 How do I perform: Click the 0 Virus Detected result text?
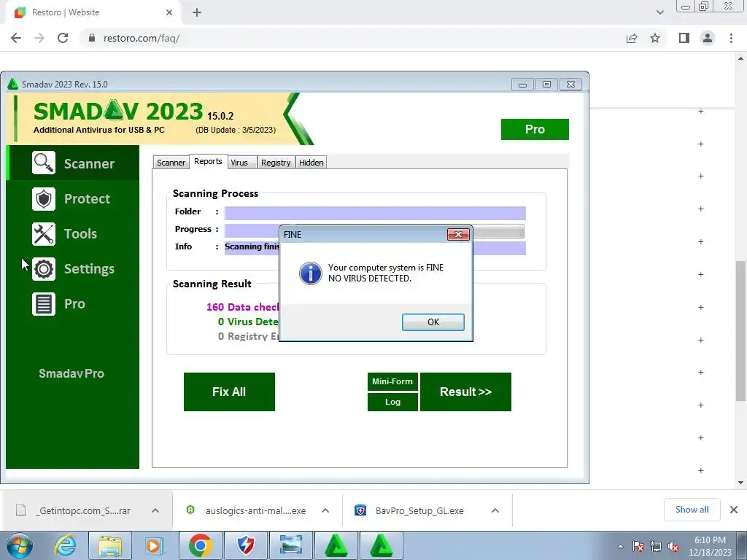pos(248,322)
